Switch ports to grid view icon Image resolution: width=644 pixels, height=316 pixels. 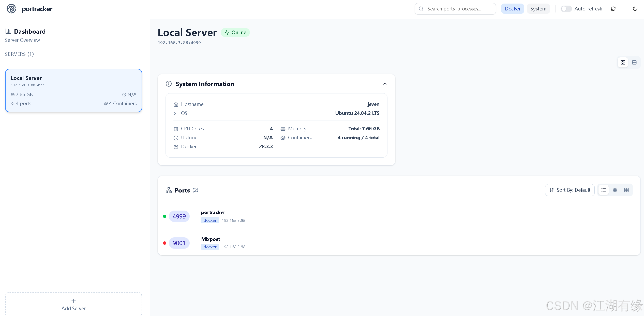pos(615,190)
